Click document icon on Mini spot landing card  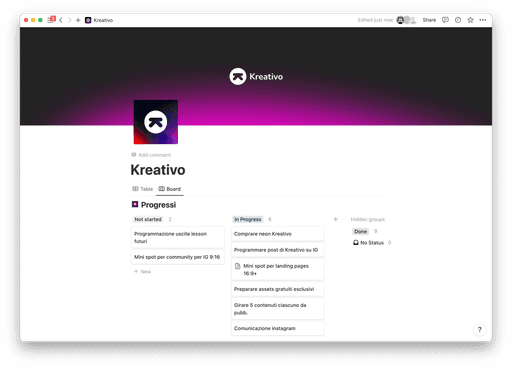coord(238,266)
